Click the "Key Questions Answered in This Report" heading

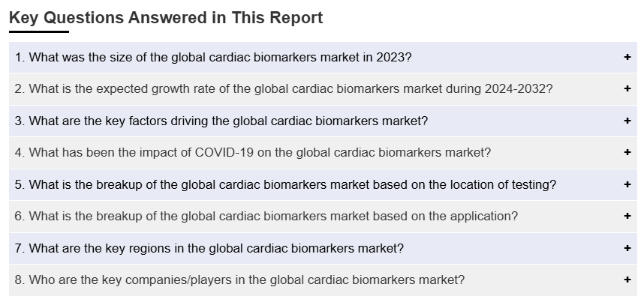click(x=166, y=17)
